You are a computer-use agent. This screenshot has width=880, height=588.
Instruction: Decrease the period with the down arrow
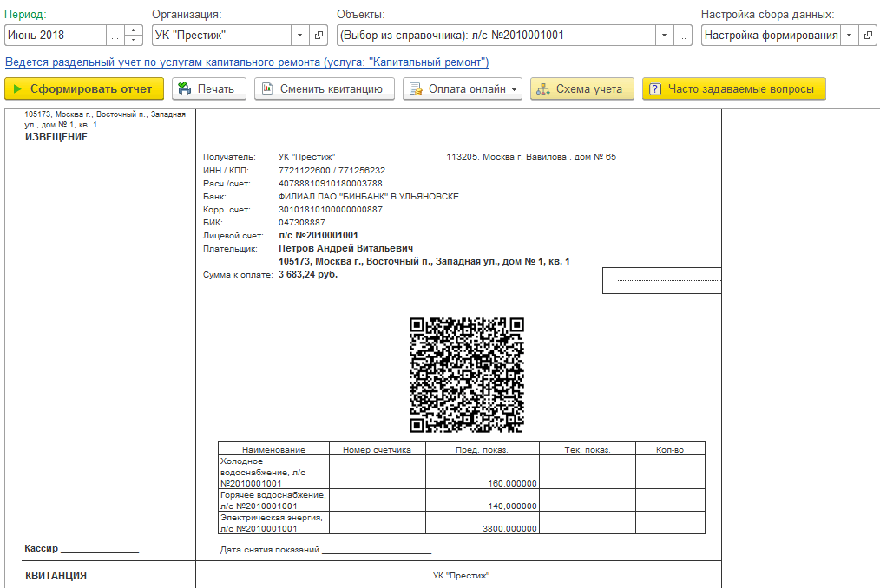coord(133,41)
